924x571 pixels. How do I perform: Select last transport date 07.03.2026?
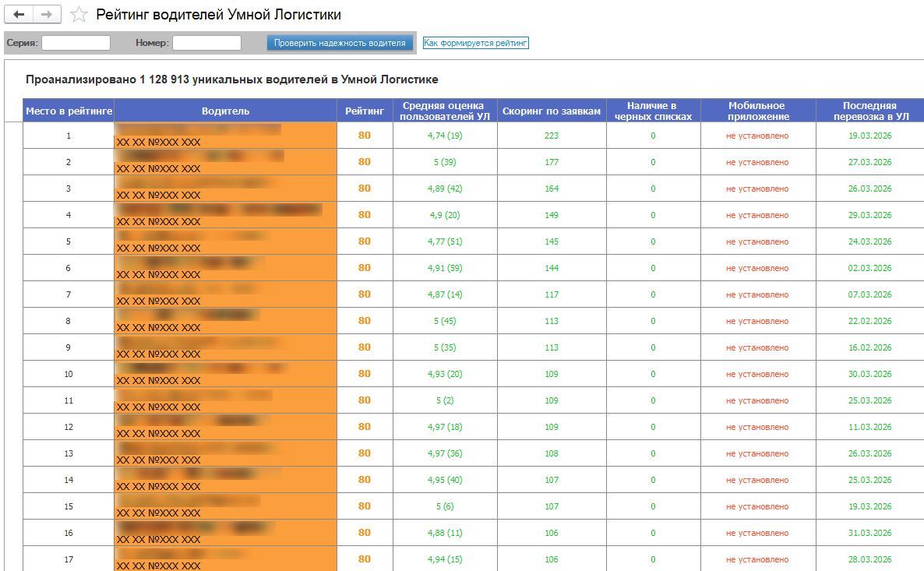(869, 294)
